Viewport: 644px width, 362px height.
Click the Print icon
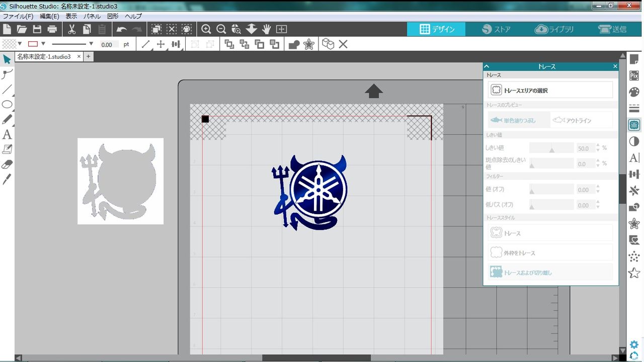[52, 29]
